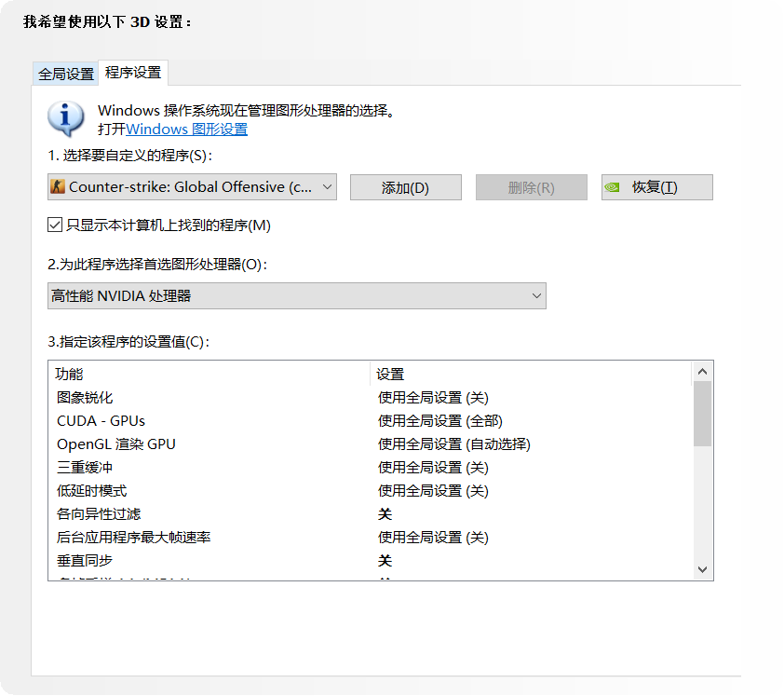Click the settings list scrollbar thumb
The height and width of the screenshot is (696, 784).
(x=702, y=414)
